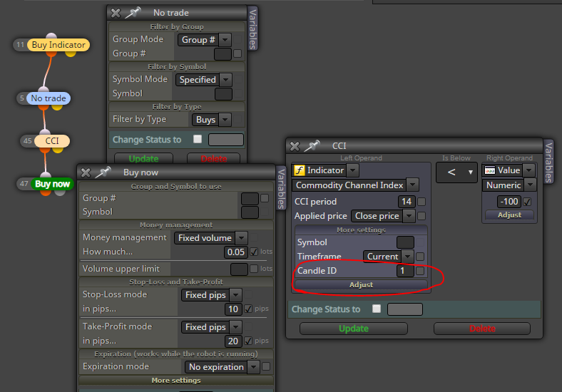This screenshot has width=562, height=392.
Task: Click the Value icon in Right Operand
Action: tap(489, 170)
